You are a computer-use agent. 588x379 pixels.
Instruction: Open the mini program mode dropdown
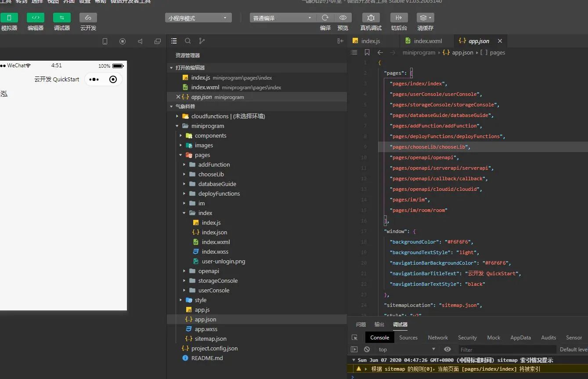click(198, 18)
